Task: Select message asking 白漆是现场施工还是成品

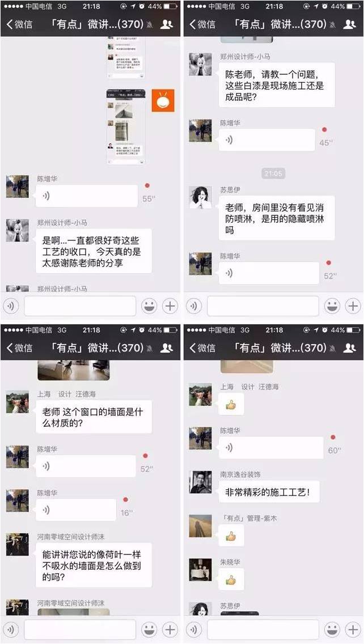Action: 277,86
